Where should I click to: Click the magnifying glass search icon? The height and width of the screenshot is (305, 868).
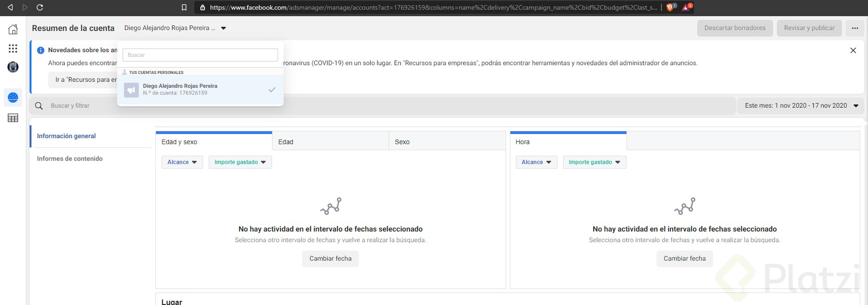[39, 106]
